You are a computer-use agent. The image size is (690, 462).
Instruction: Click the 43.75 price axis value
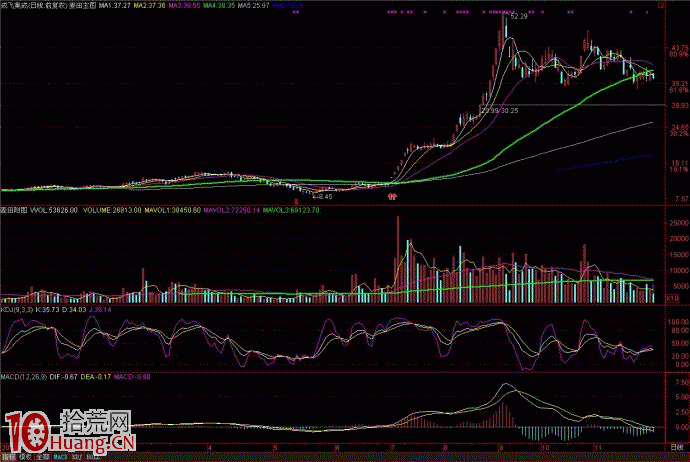pyautogui.click(x=680, y=48)
